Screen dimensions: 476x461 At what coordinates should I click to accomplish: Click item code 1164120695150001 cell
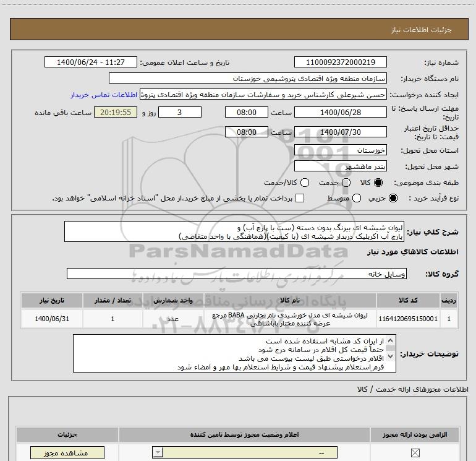click(x=408, y=319)
